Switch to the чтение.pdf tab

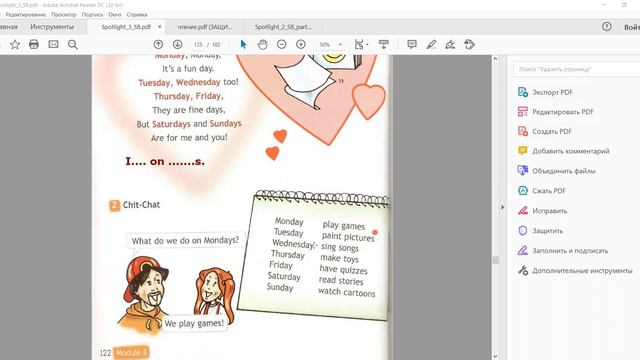point(204,27)
